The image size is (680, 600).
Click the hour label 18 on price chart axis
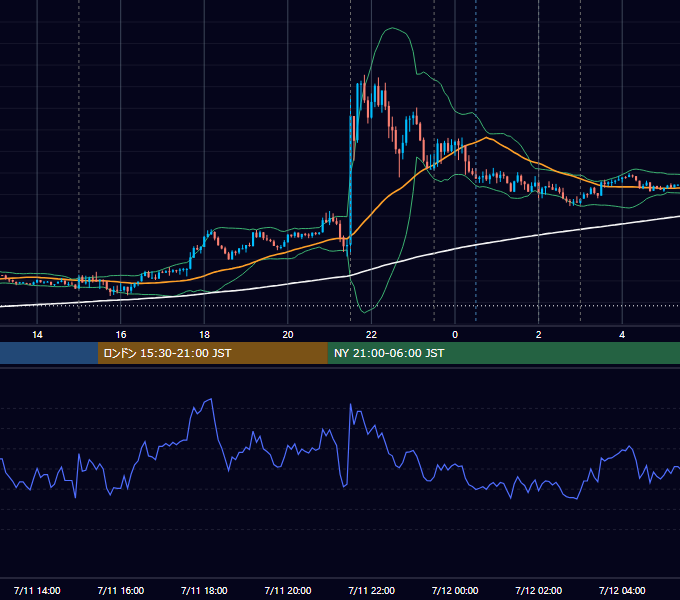click(204, 335)
